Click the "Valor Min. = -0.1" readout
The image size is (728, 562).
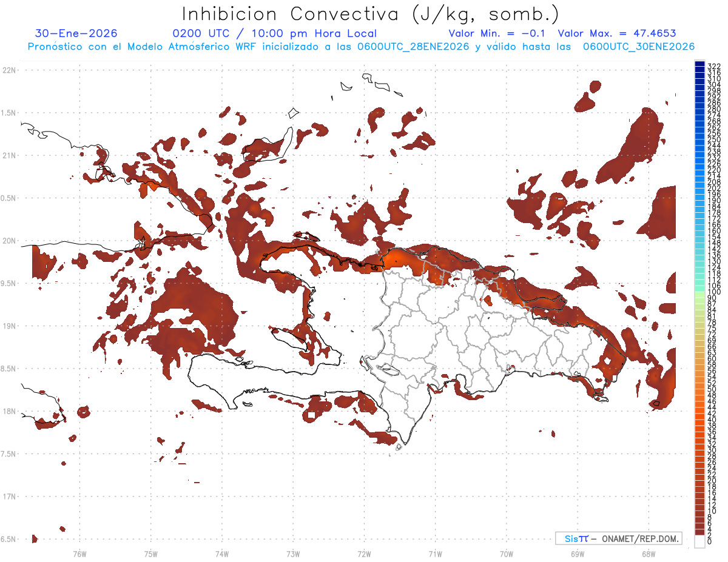tap(498, 33)
